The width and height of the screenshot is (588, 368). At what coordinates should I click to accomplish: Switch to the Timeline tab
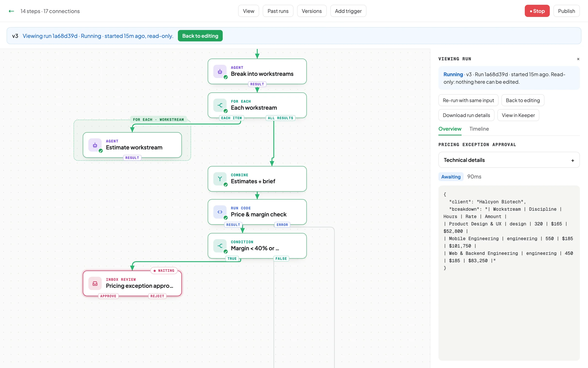point(479,129)
